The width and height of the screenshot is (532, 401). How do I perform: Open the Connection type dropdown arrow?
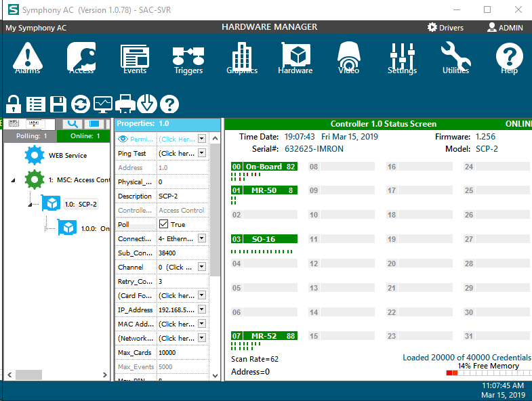(202, 238)
